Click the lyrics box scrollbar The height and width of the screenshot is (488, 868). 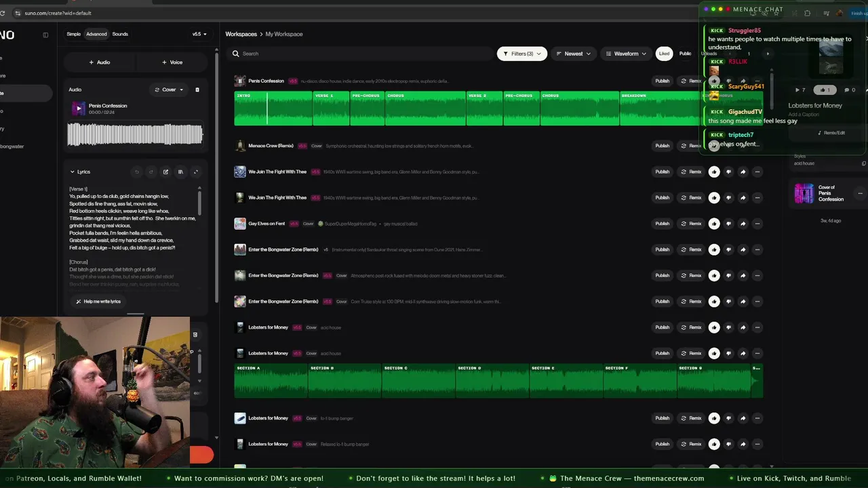point(199,203)
